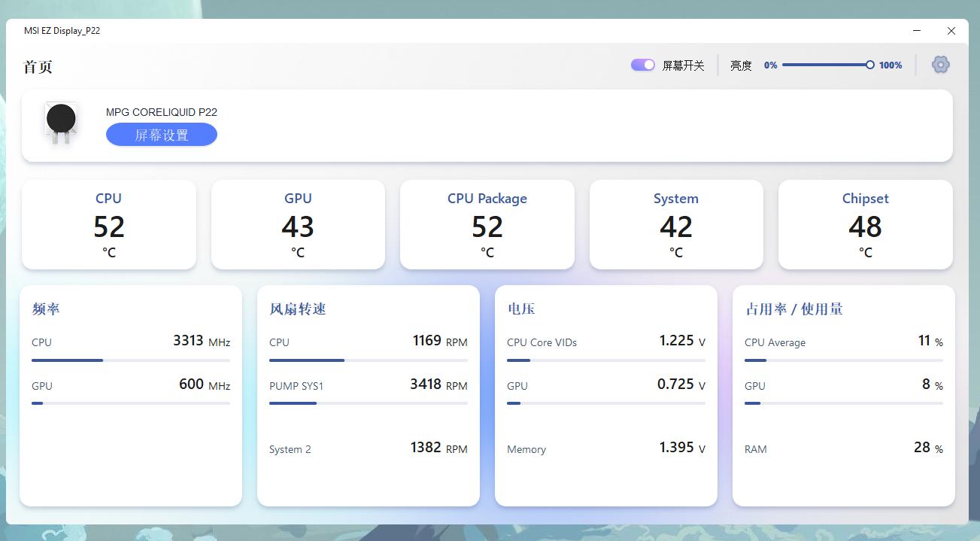Click the CPU fan speed 1169 RPM

click(440, 341)
